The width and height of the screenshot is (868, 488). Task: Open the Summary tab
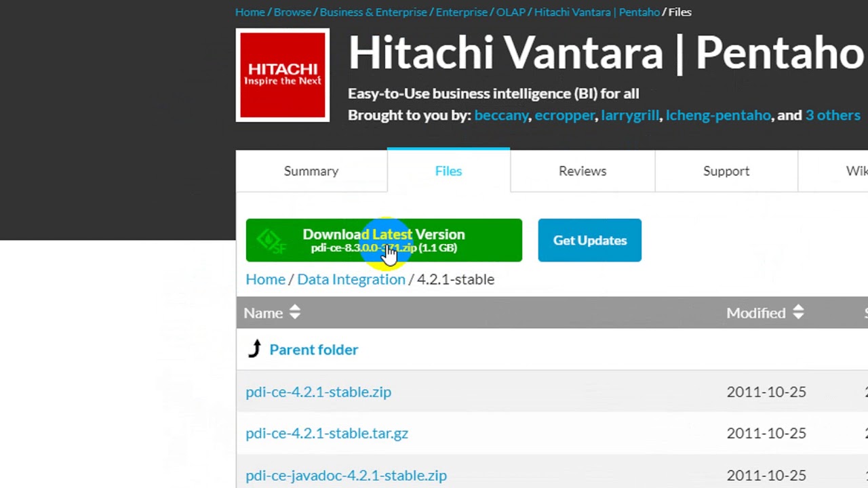point(311,171)
